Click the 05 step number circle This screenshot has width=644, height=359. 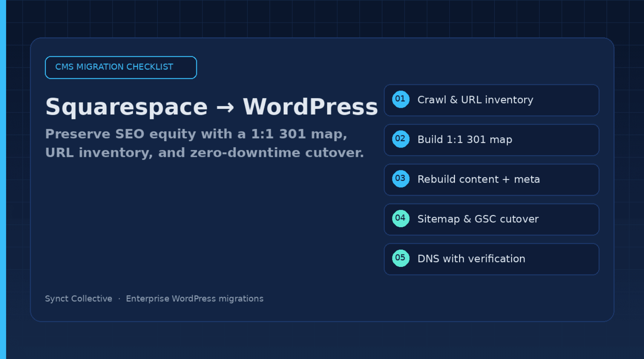[401, 258]
